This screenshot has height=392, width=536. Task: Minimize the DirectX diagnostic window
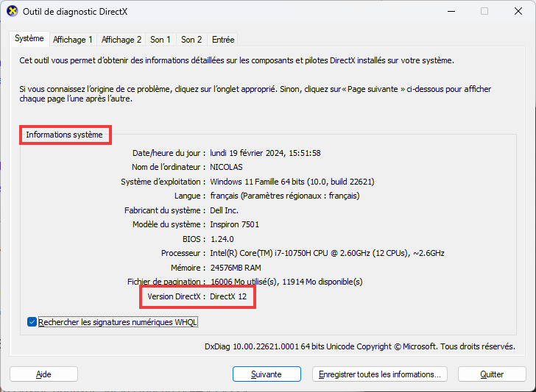click(451, 11)
